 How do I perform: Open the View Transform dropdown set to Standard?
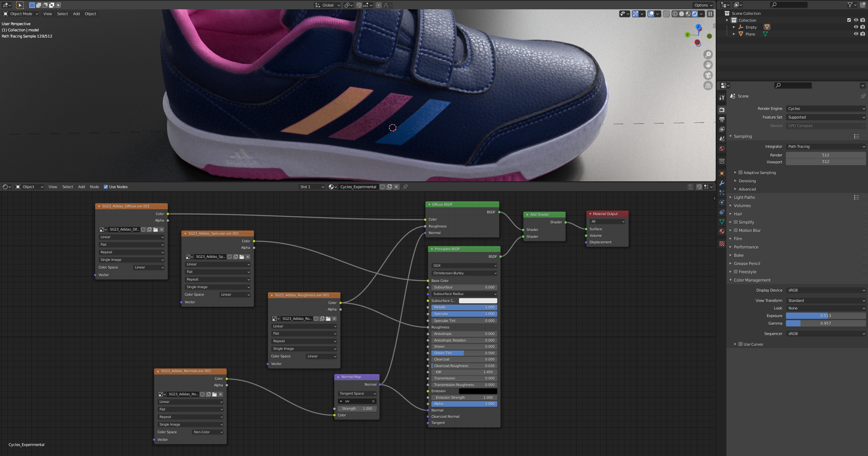coord(825,300)
